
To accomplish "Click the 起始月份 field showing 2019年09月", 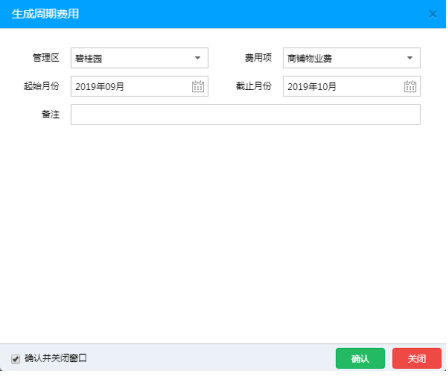I will [x=140, y=86].
